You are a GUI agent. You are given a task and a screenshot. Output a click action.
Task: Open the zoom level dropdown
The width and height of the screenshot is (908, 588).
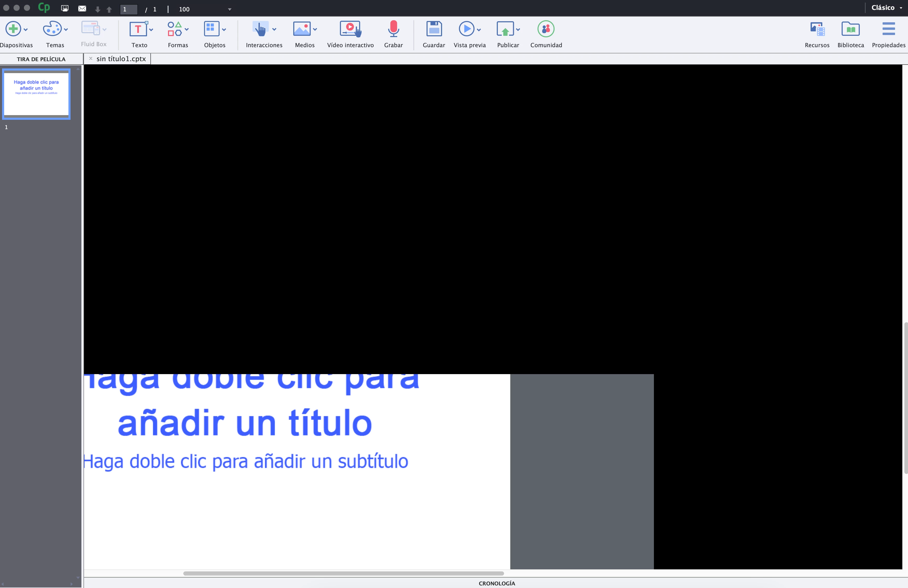pyautogui.click(x=230, y=10)
